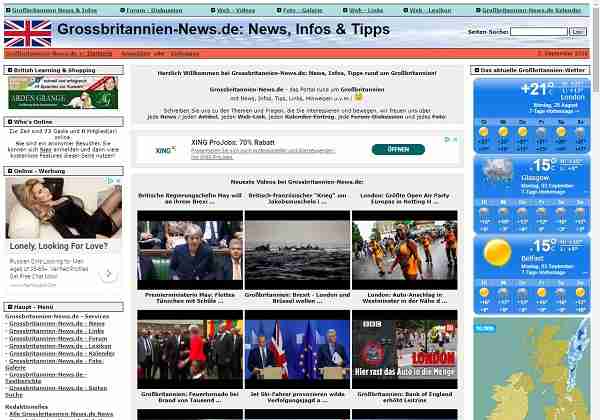Click the Los search button
Image resolution: width=600 pixels, height=420 pixels.
click(578, 32)
